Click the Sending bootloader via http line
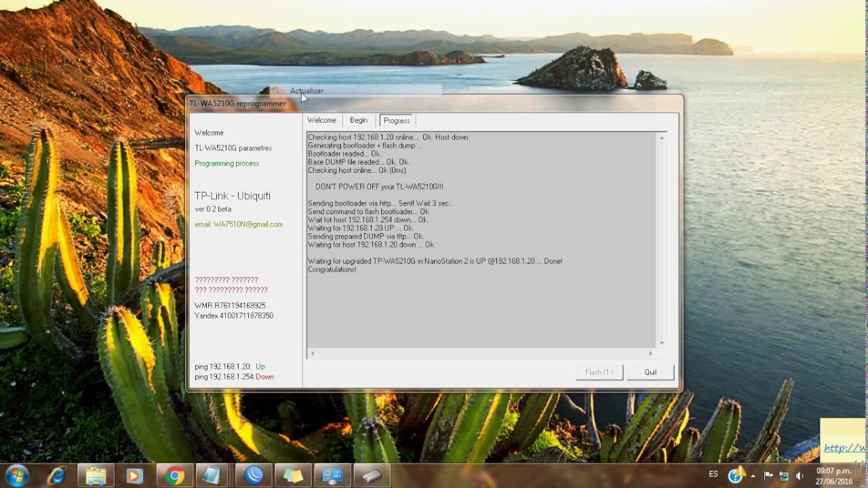868x488 pixels. pyautogui.click(x=380, y=203)
